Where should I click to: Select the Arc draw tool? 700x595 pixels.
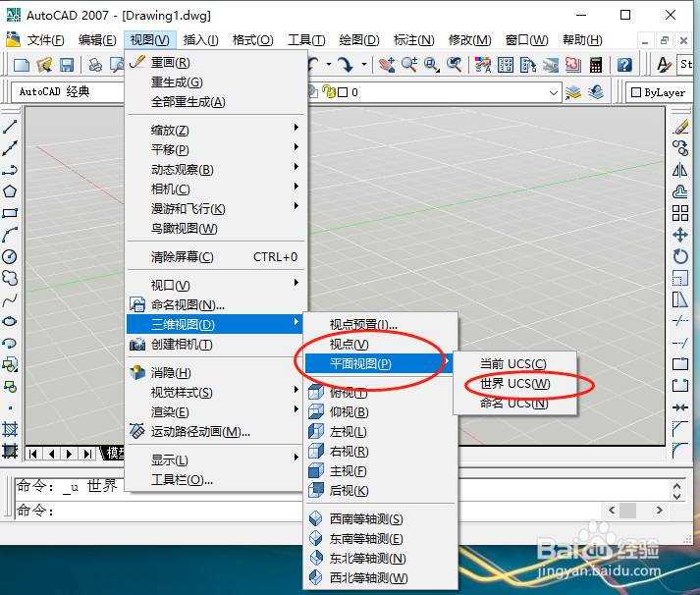(10, 235)
